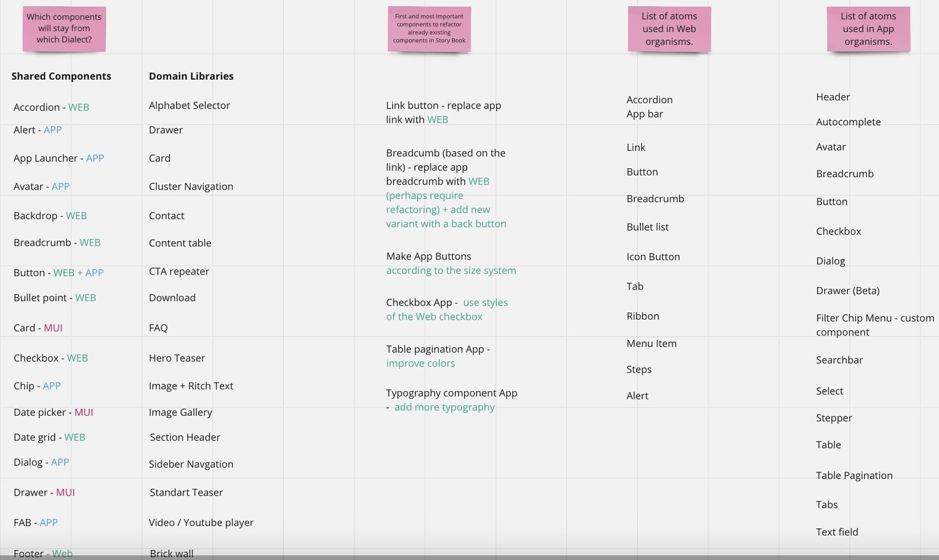The height and width of the screenshot is (560, 939).
Task: Select 'Sideber Navgation' text
Action: point(191,464)
